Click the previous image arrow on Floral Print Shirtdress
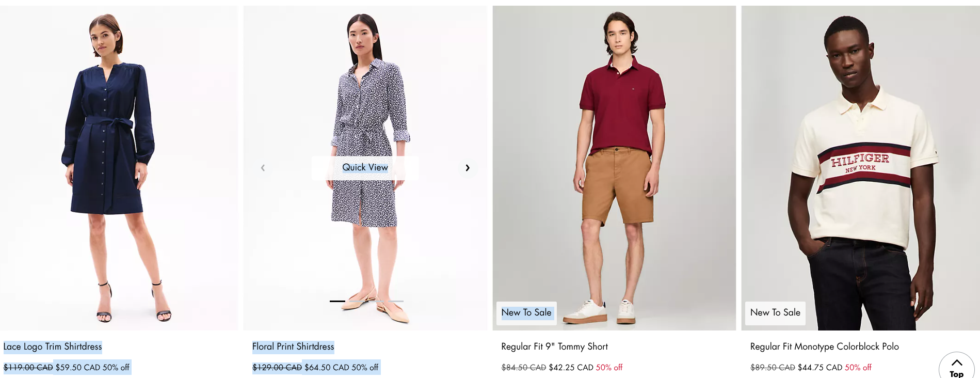 pos(263,168)
